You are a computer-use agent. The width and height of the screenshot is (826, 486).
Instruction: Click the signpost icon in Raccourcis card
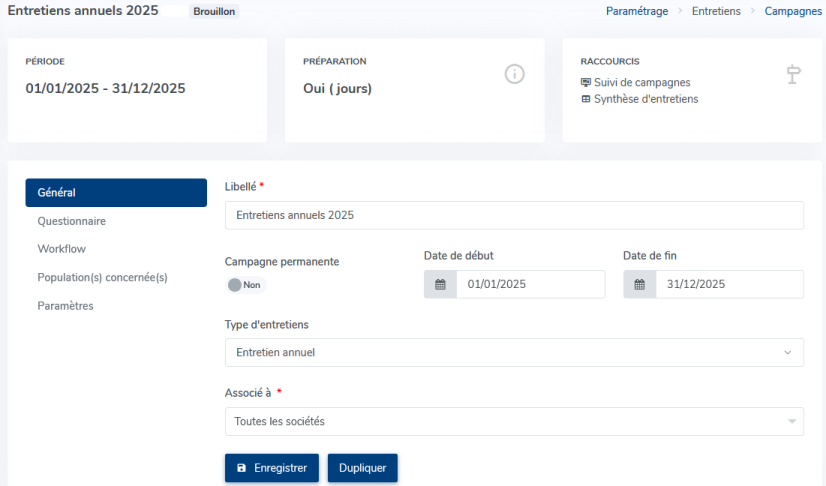(794, 74)
